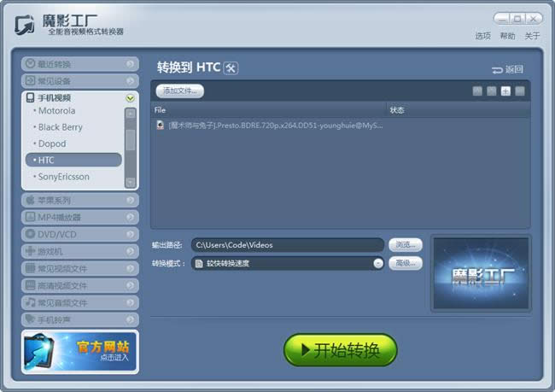Click the 高级 advanced button
Viewport: 555px width, 392px height.
[406, 263]
